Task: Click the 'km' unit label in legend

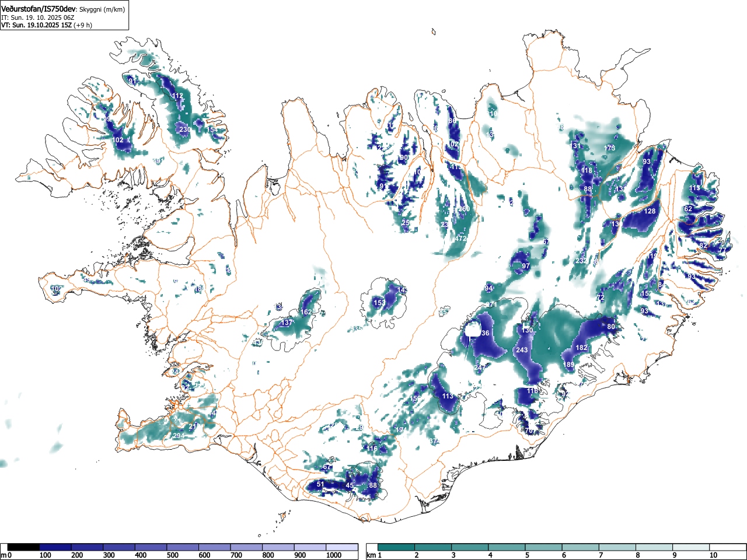Action: [x=371, y=555]
